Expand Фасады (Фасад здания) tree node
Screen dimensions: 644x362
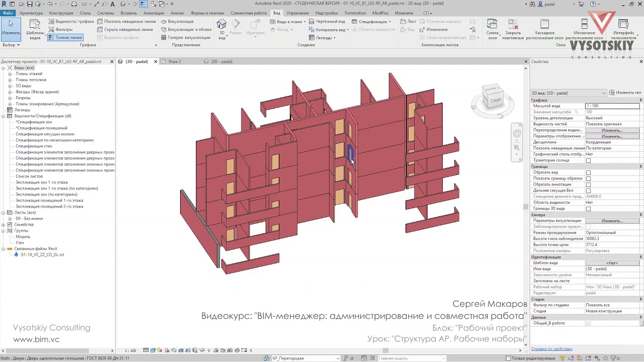[10, 92]
